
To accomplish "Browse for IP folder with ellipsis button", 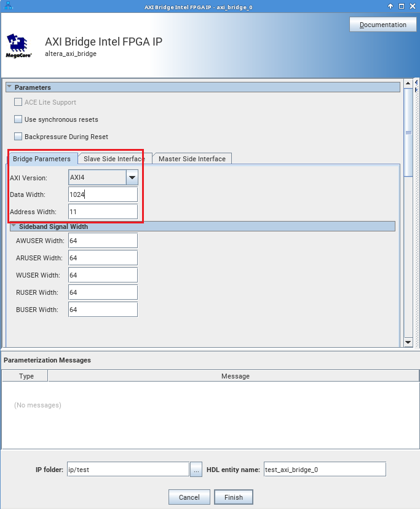I will (x=196, y=470).
